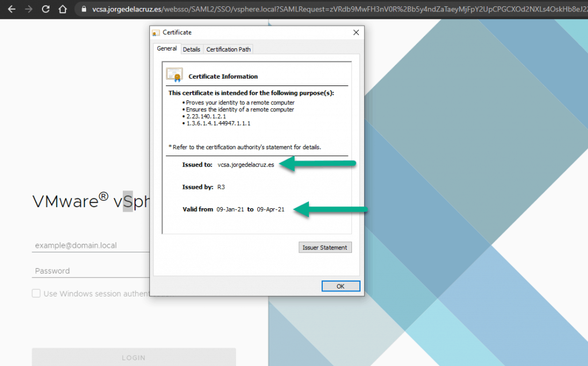Click the browser forward arrow

click(28, 9)
